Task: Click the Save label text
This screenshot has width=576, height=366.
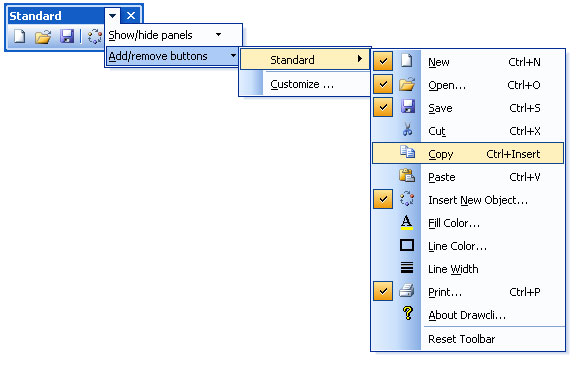Action: click(440, 108)
